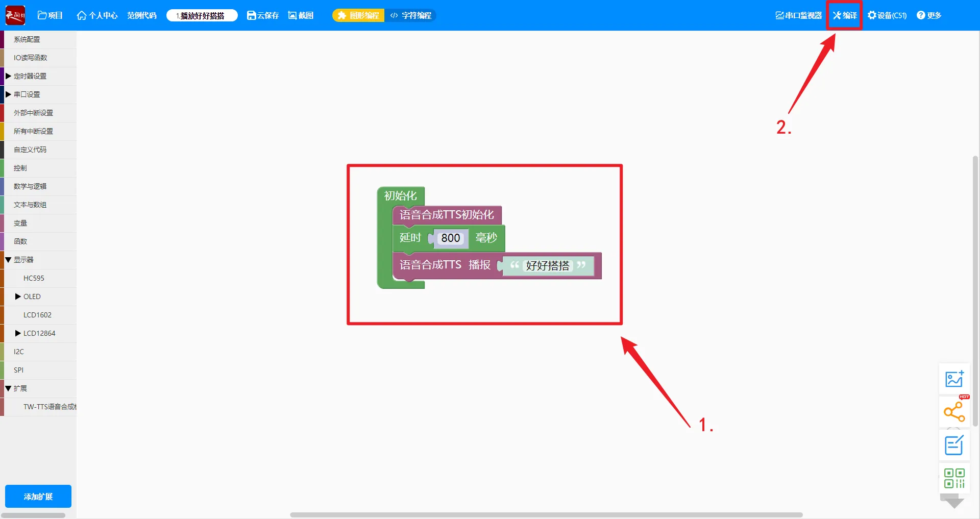This screenshot has height=519, width=980.
Task: Switch to 字符编程 text coding mode
Action: coord(411,15)
